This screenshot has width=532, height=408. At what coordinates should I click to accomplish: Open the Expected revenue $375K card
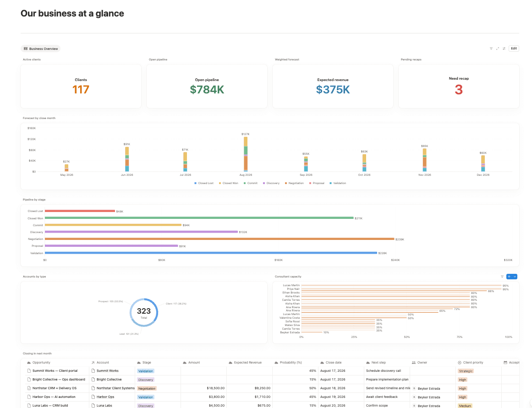coord(333,86)
